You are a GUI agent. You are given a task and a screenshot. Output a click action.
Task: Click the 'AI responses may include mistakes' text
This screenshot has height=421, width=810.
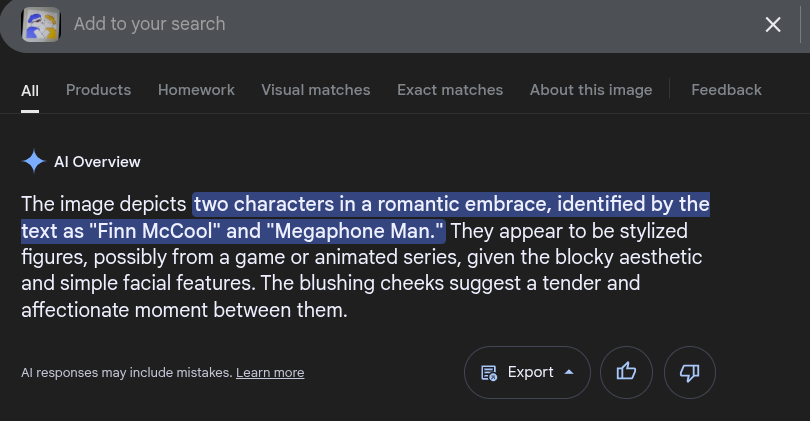click(127, 372)
